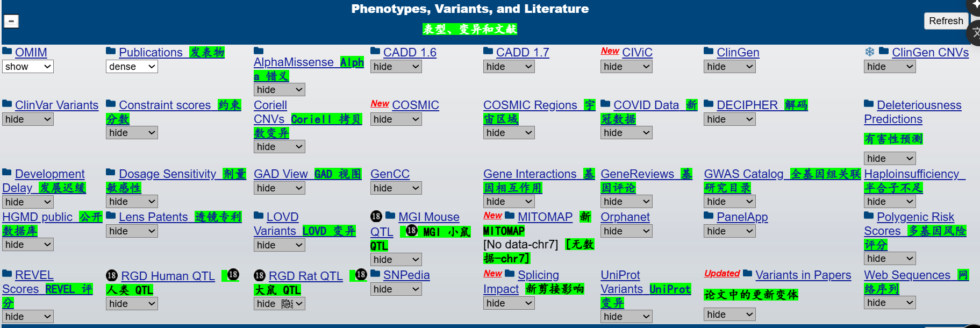Click the folder icon beside MITOMAP

tap(510, 216)
